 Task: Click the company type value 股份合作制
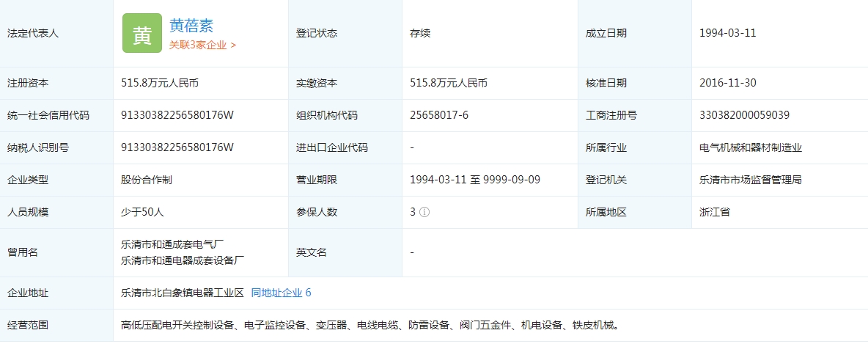click(147, 180)
